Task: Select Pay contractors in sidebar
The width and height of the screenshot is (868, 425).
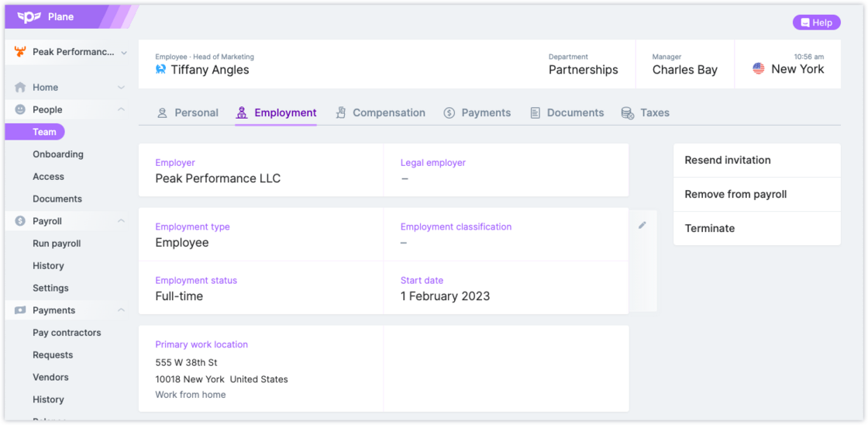Action: click(67, 333)
